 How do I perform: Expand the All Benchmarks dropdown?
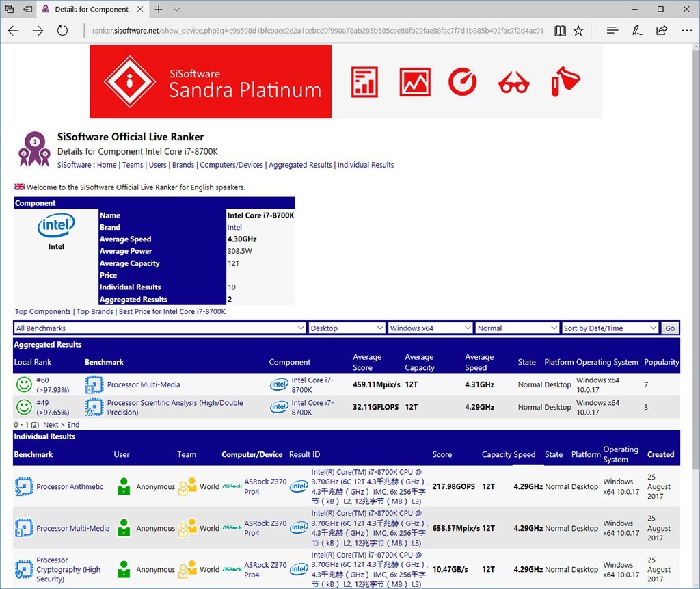160,328
